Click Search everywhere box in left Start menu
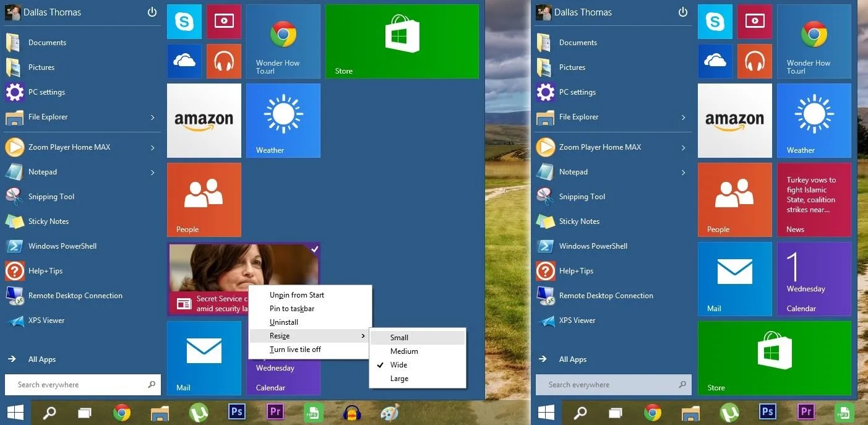Screen dimensions: 868x425 click(83, 385)
